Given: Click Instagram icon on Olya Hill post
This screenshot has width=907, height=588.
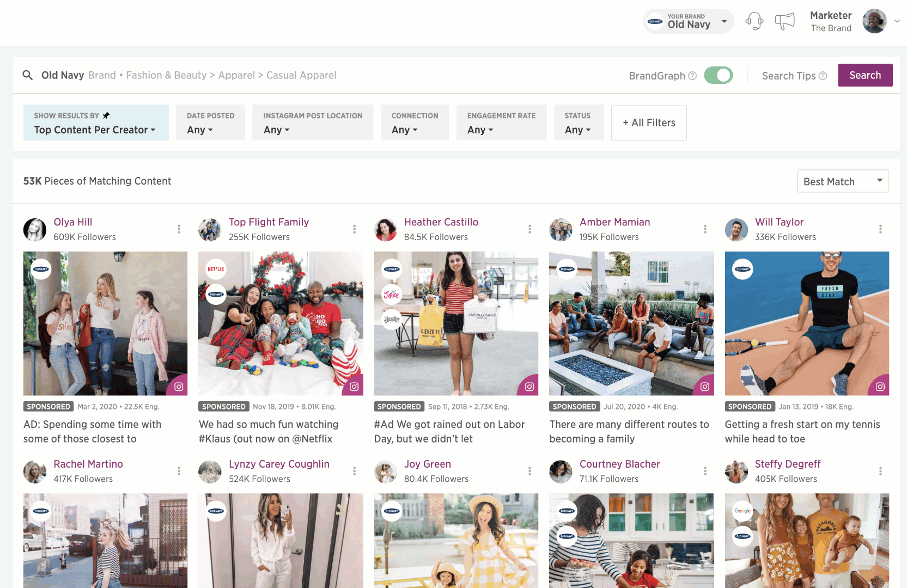Looking at the screenshot, I should coord(179,387).
